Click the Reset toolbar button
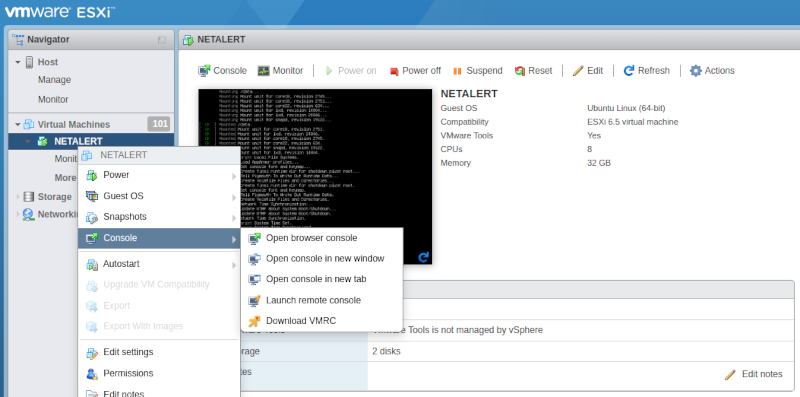Screen dimensions: 800x397 pyautogui.click(x=533, y=70)
